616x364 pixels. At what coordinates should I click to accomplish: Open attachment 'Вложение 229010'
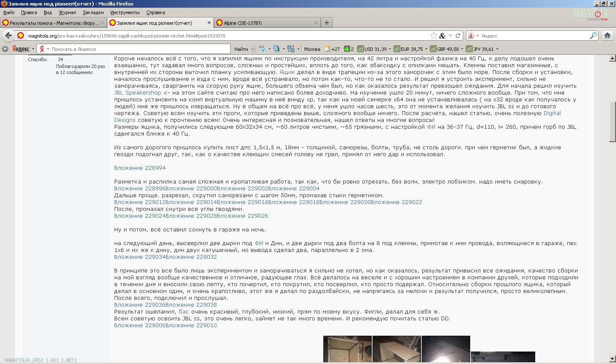click(x=191, y=325)
